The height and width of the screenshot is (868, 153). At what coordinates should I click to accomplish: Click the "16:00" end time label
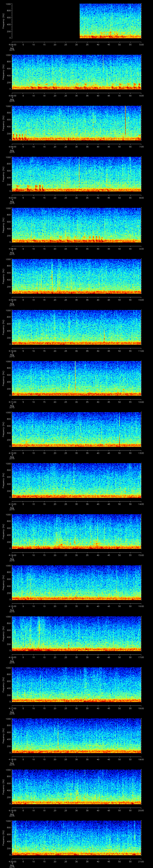[141, 606]
